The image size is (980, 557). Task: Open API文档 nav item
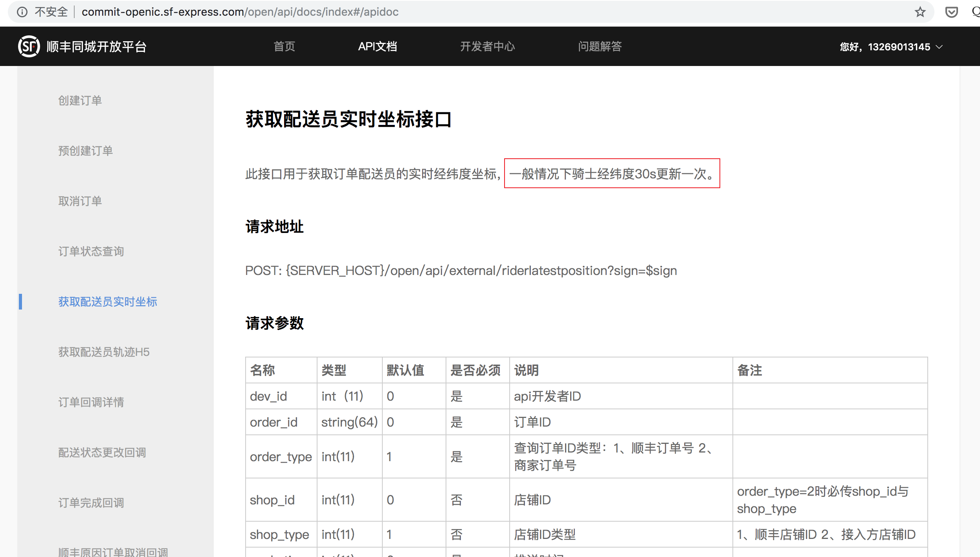(x=377, y=46)
